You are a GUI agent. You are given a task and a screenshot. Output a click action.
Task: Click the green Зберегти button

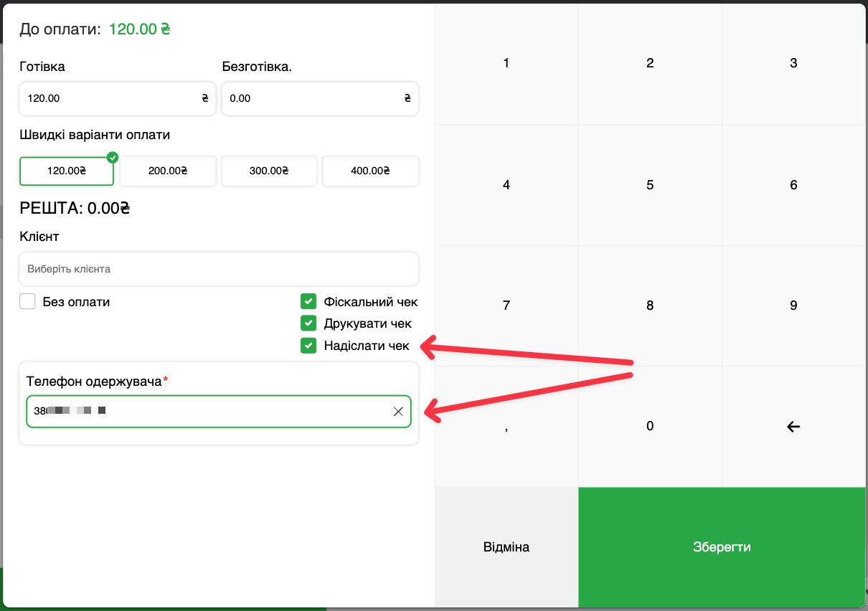pyautogui.click(x=722, y=547)
